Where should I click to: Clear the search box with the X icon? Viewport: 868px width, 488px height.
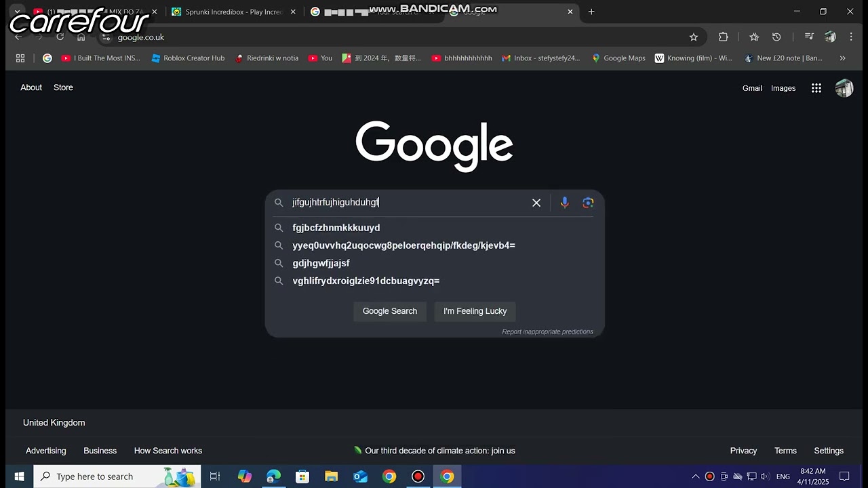pos(536,203)
